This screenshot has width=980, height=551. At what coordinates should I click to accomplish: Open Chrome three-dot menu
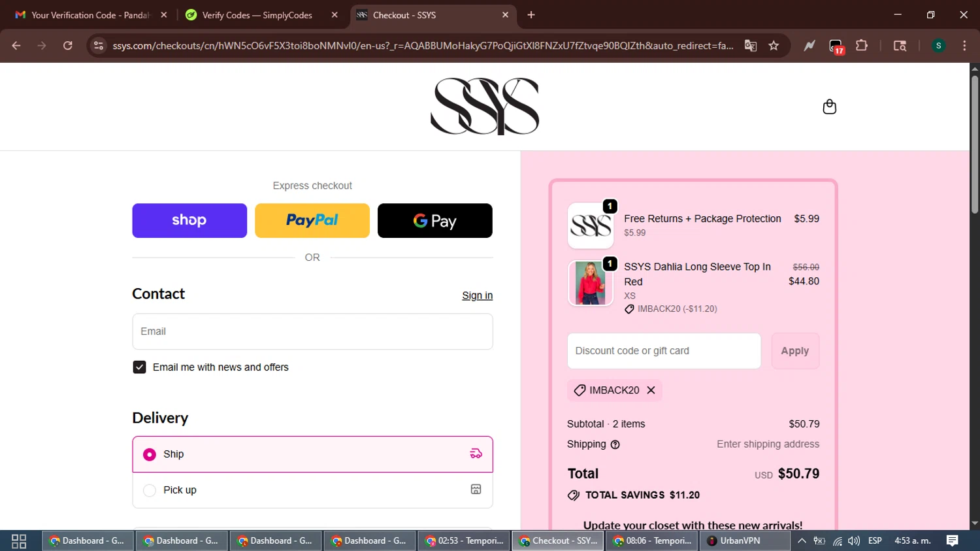point(964,46)
